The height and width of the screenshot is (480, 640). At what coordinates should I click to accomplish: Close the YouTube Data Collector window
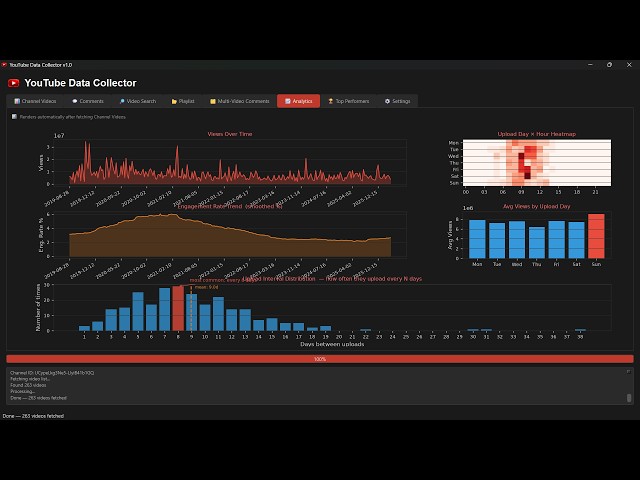pos(629,65)
